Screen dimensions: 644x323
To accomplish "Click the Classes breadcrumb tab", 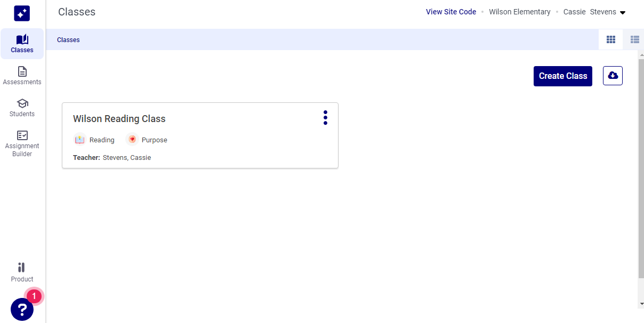I will click(x=68, y=40).
